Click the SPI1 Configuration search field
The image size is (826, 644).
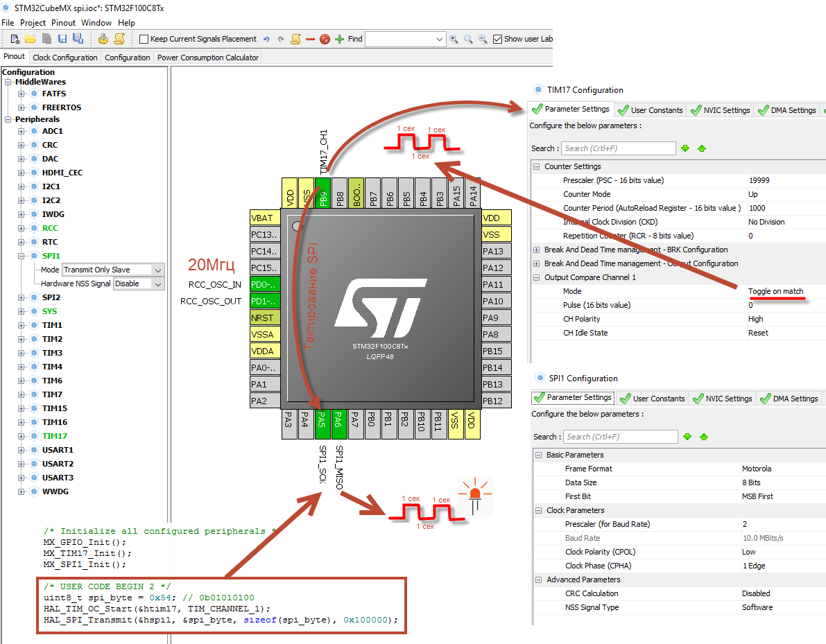point(619,437)
